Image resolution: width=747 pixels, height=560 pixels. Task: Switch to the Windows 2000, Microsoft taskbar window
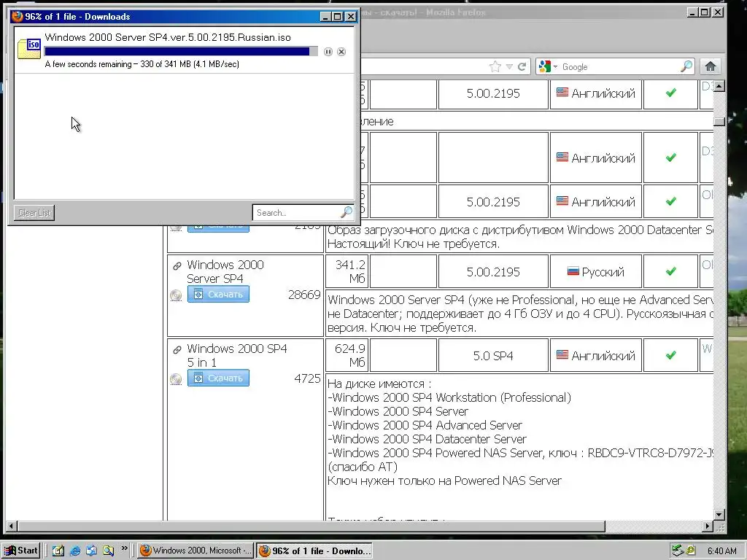pyautogui.click(x=196, y=551)
